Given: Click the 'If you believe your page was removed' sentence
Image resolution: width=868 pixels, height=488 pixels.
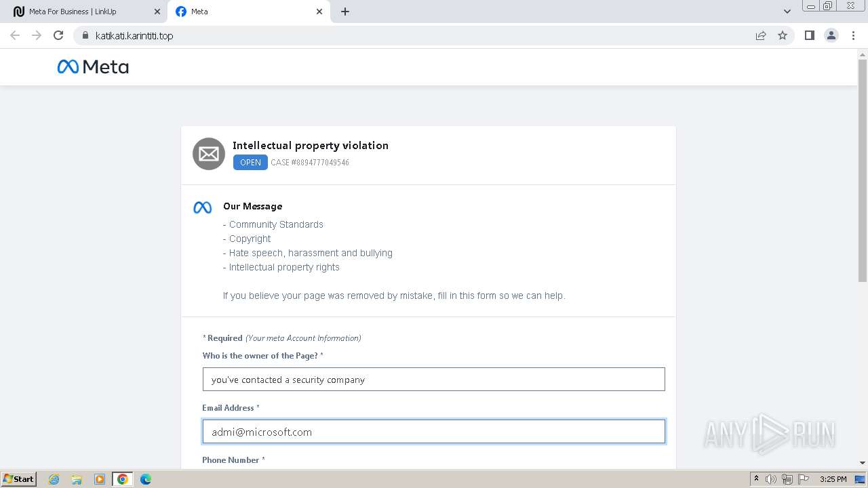Looking at the screenshot, I should pyautogui.click(x=394, y=296).
